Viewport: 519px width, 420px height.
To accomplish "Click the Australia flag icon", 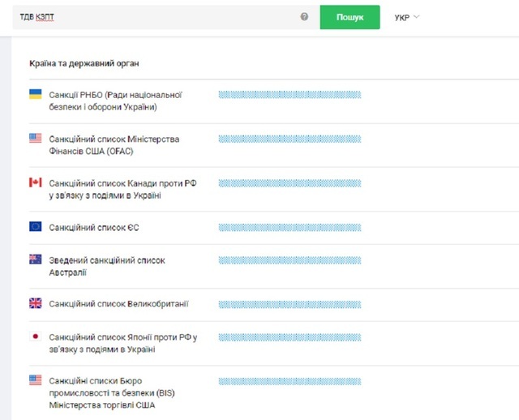I will pos(36,259).
